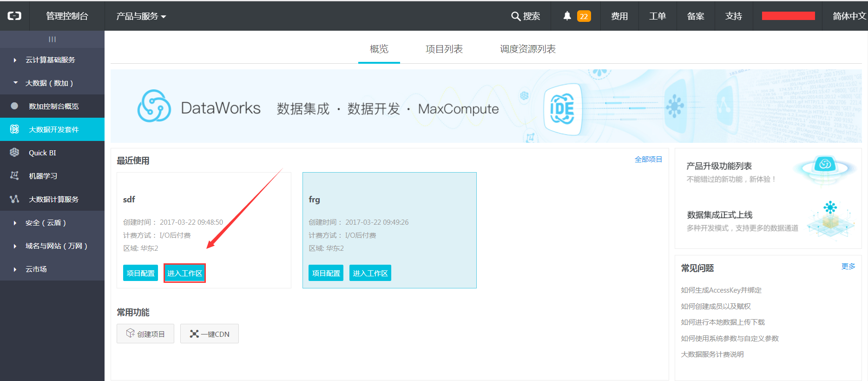
Task: Open 如何使用系统参数与自定义参数 question
Action: pos(730,338)
